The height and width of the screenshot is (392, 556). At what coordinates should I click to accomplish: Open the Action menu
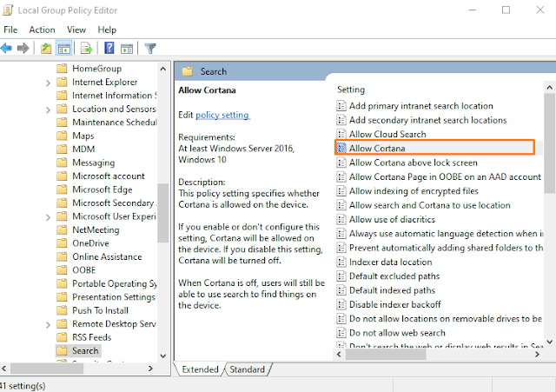point(42,30)
